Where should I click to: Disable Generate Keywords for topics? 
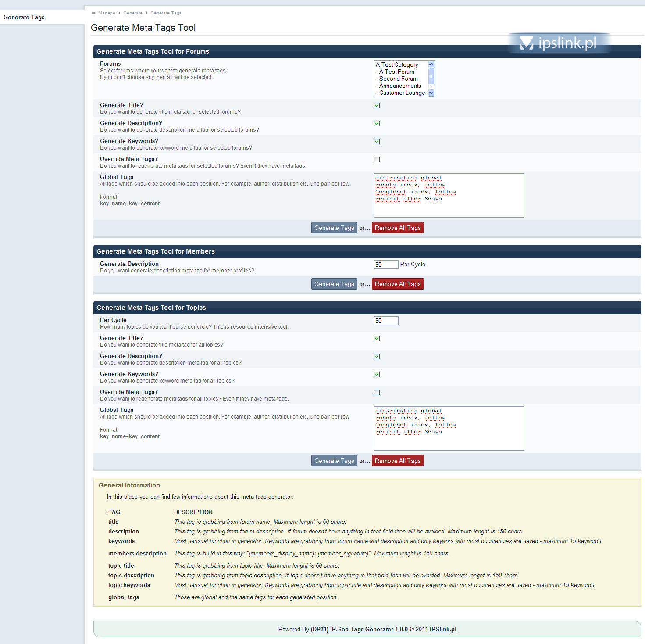point(377,375)
